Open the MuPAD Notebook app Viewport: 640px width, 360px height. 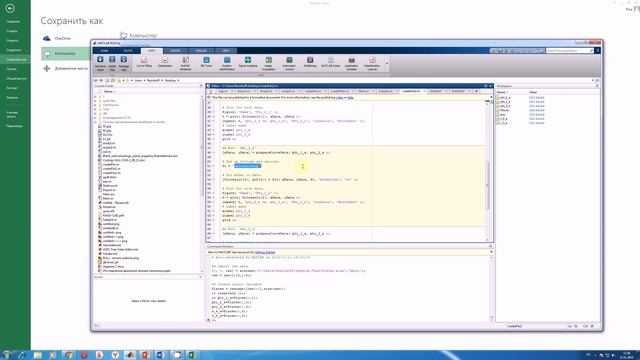[185, 64]
